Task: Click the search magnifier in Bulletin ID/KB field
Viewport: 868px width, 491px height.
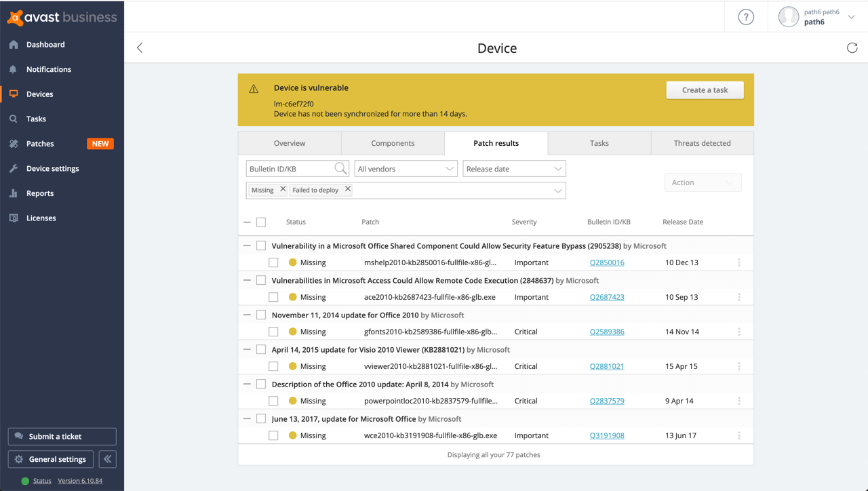Action: click(340, 169)
